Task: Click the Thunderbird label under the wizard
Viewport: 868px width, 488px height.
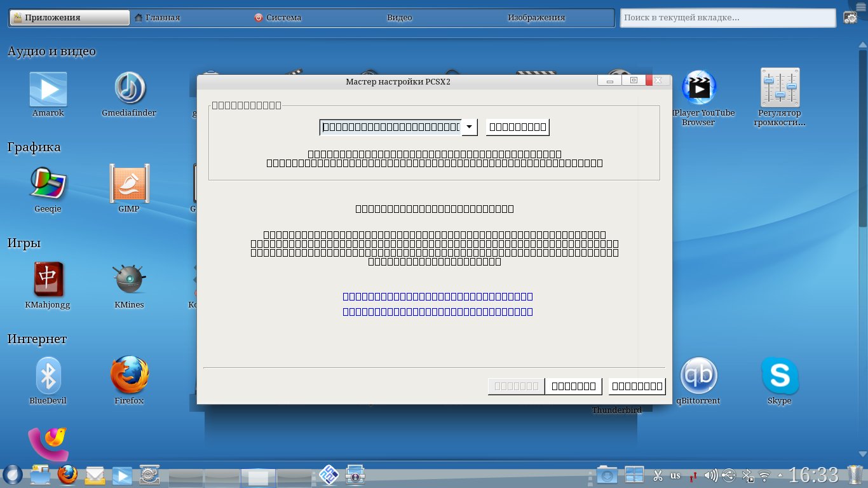Action: pyautogui.click(x=617, y=410)
